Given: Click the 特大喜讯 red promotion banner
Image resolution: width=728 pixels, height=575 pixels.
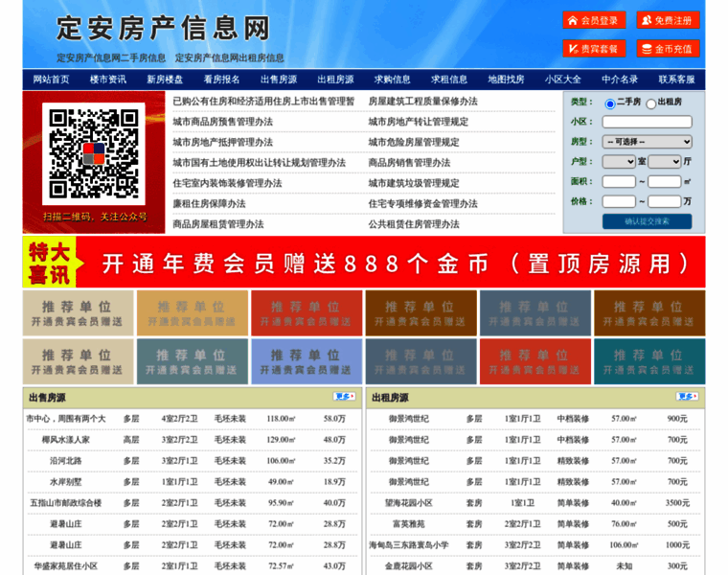Looking at the screenshot, I should pos(364,263).
